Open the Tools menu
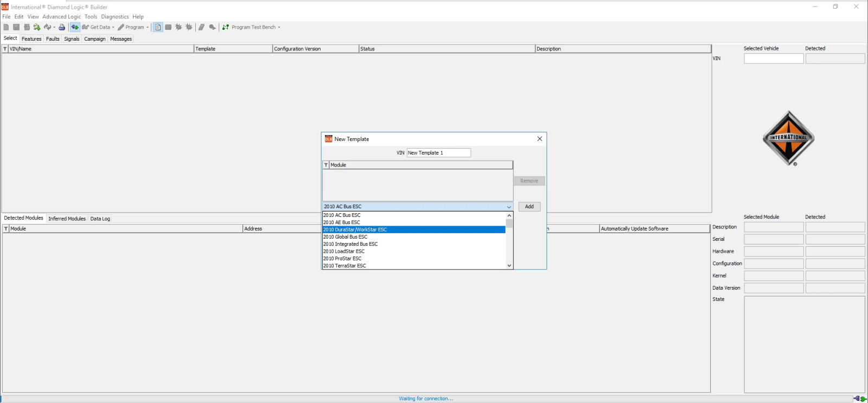 (x=91, y=17)
